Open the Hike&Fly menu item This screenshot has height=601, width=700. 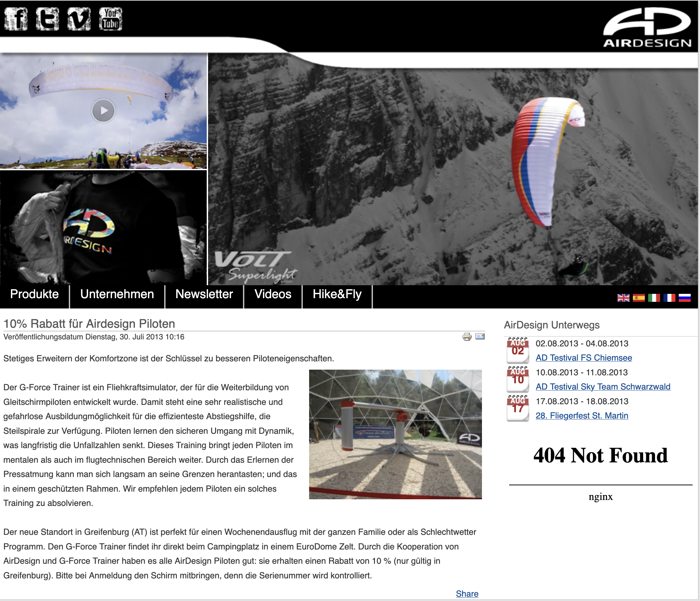(337, 294)
